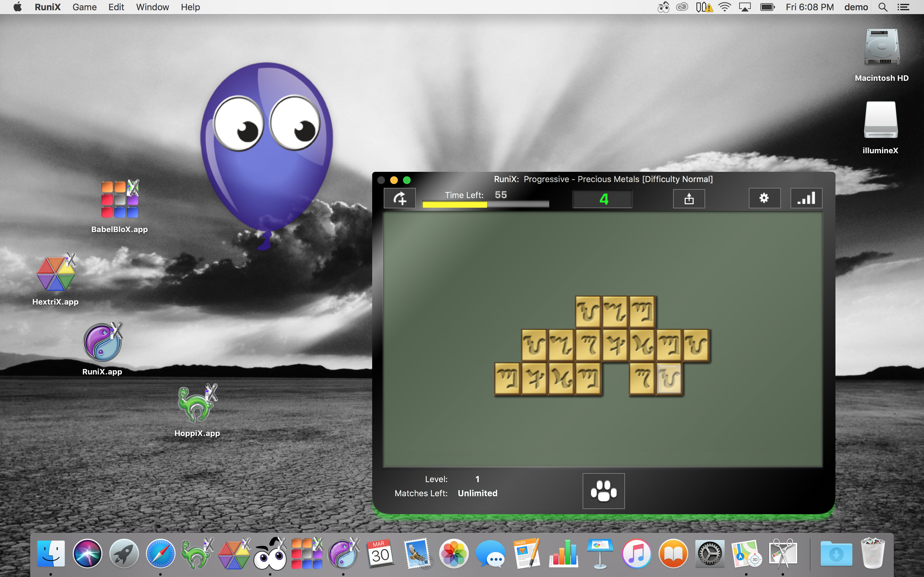Start a new game with the arrow-plus icon
This screenshot has width=924, height=577.
[399, 198]
